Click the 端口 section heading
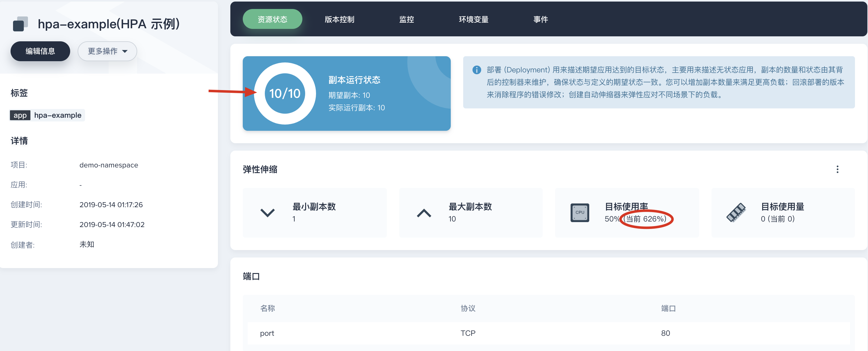 coord(251,276)
